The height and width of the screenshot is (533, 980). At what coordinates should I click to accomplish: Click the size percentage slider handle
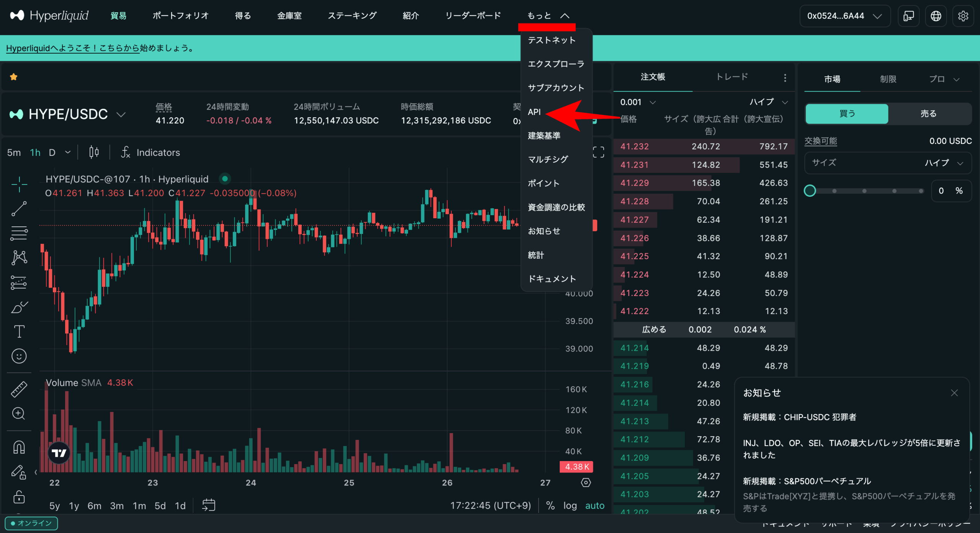pos(810,191)
